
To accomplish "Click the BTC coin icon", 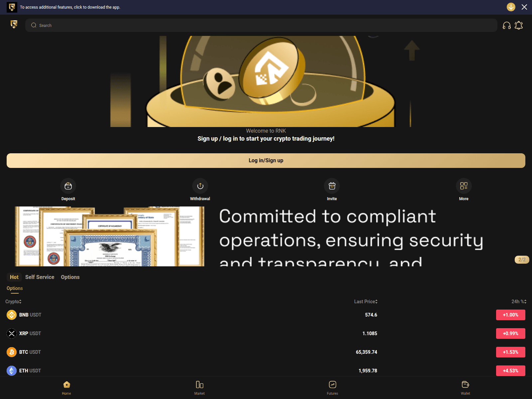I will pyautogui.click(x=12, y=352).
